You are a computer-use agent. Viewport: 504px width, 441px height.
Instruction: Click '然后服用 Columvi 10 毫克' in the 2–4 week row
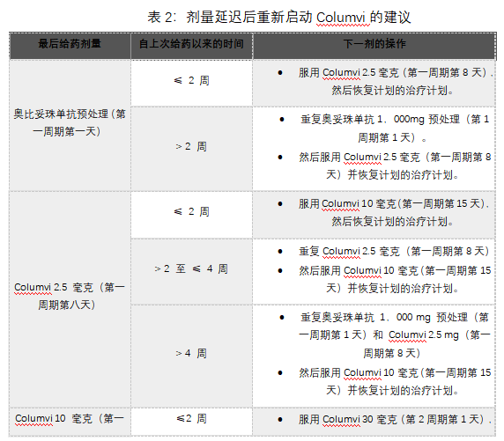click(x=359, y=271)
